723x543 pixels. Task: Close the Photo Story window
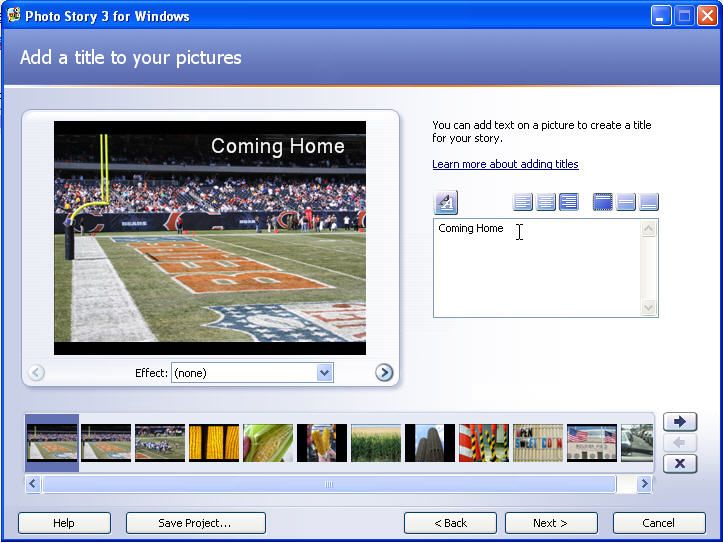coord(707,16)
